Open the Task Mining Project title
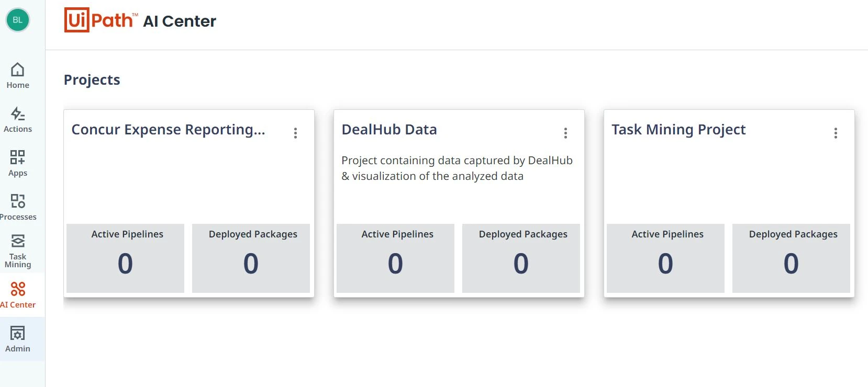Screen dimensions: 868x387 tap(678, 130)
